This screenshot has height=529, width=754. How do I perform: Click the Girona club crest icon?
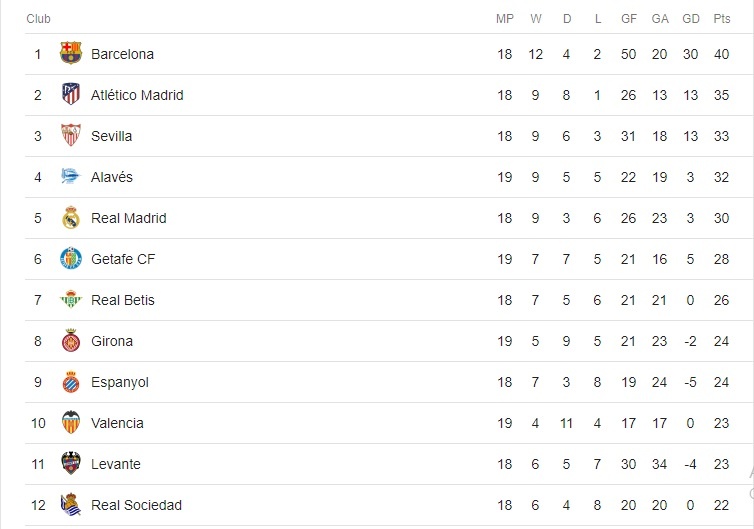pyautogui.click(x=70, y=341)
